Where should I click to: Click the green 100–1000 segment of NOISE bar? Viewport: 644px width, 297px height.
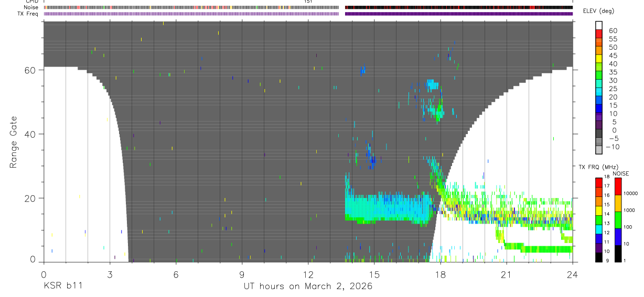click(618, 219)
